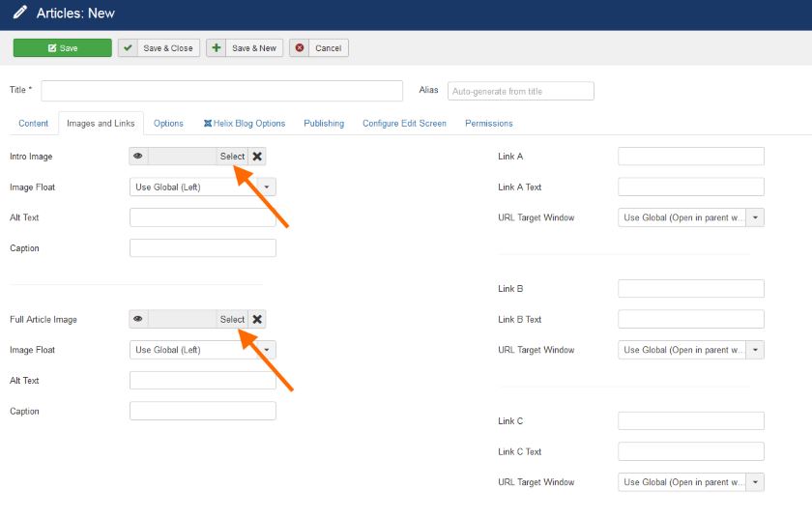Open the Intro Image Float dropdown

[203, 187]
